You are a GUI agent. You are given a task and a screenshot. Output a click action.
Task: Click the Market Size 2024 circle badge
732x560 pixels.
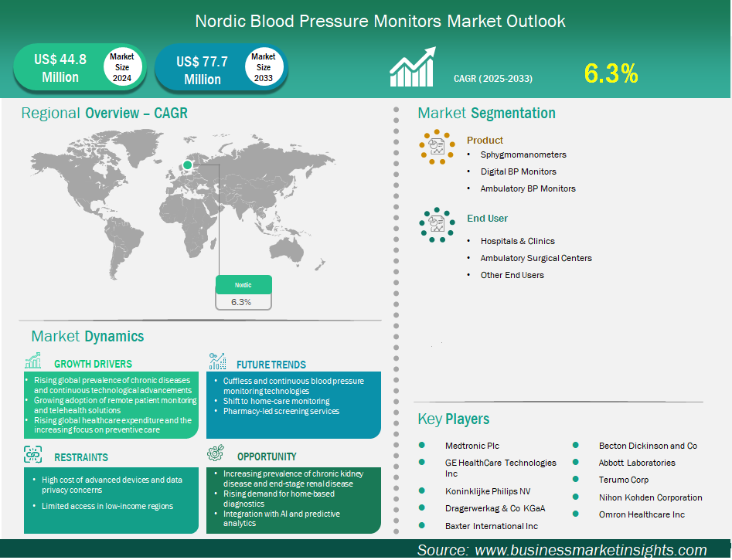click(121, 67)
